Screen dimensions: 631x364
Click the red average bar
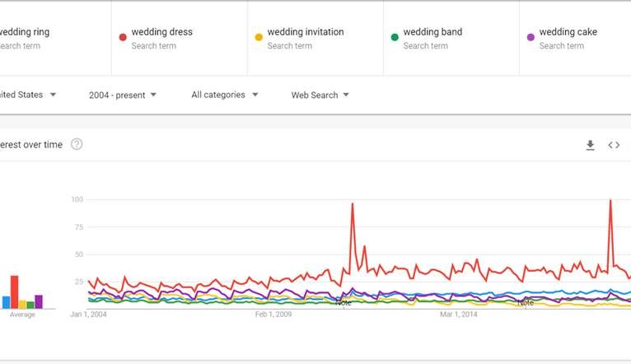(x=14, y=292)
